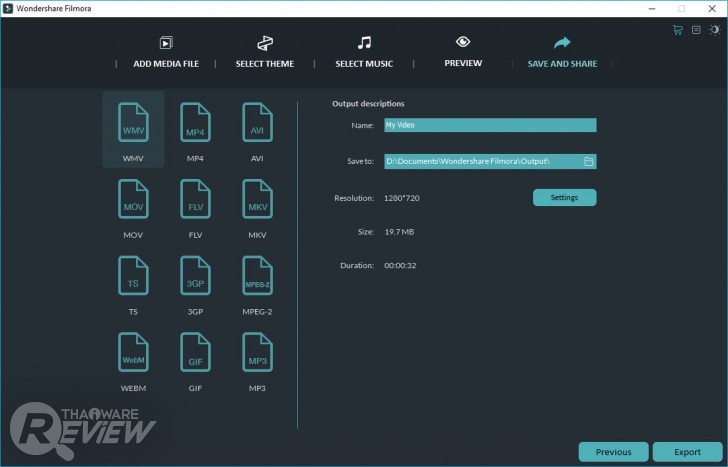The image size is (728, 467).
Task: Toggle the light/dark skin icon
Action: [x=715, y=30]
